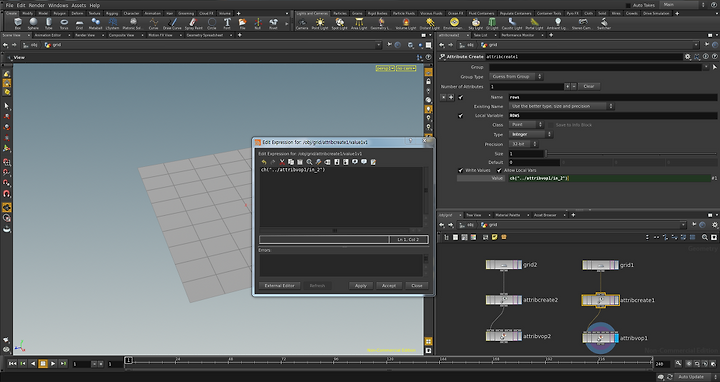The width and height of the screenshot is (720, 382).
Task: Click Accept in Edit Expression dialog
Action: (x=389, y=286)
